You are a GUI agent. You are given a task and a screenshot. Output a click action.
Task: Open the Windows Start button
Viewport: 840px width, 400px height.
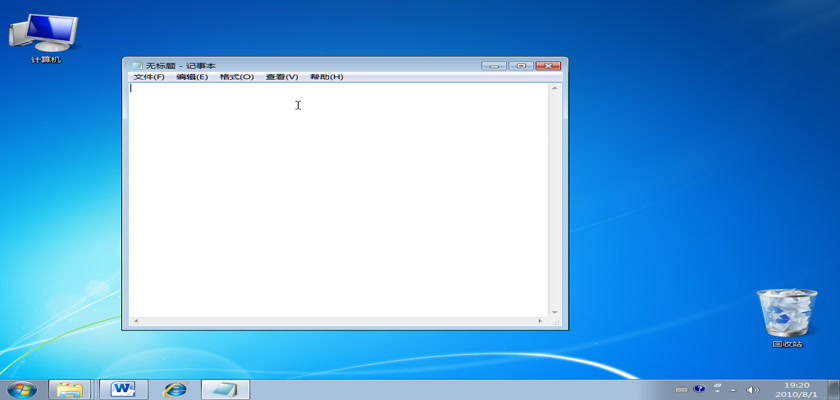(x=21, y=389)
